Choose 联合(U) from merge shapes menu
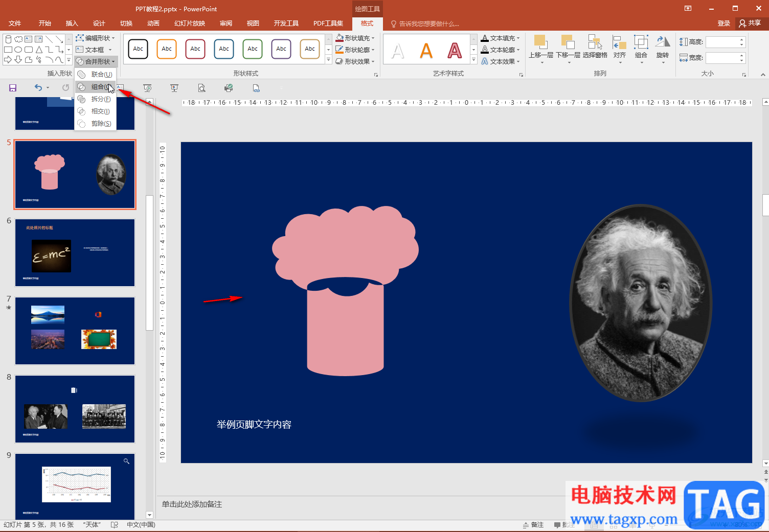This screenshot has width=769, height=532. coord(96,74)
